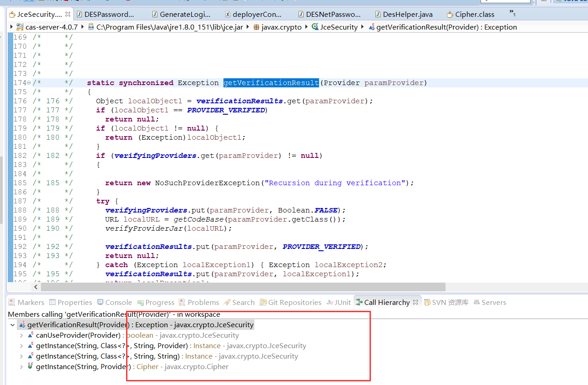Open the Console view
The height and width of the screenshot is (385, 588).
tap(117, 302)
